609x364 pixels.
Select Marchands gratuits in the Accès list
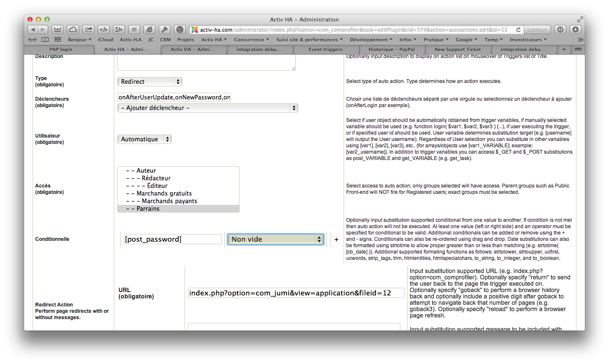pyautogui.click(x=178, y=193)
